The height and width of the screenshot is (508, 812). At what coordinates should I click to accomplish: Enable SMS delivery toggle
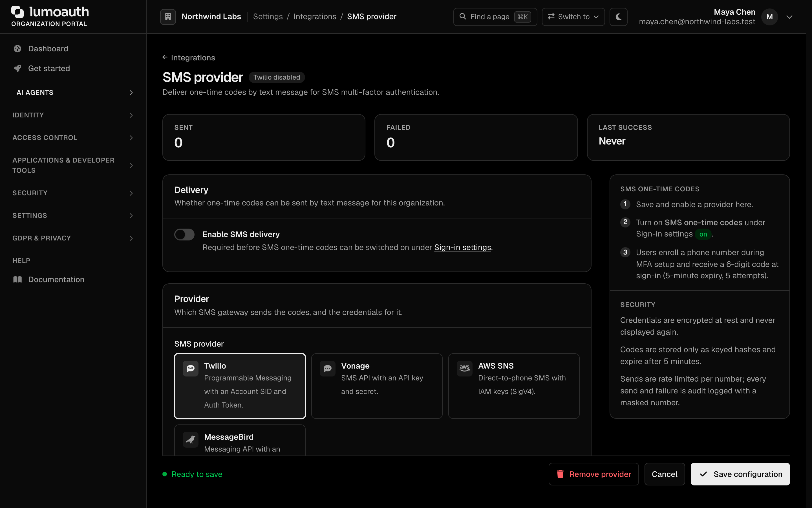[184, 235]
